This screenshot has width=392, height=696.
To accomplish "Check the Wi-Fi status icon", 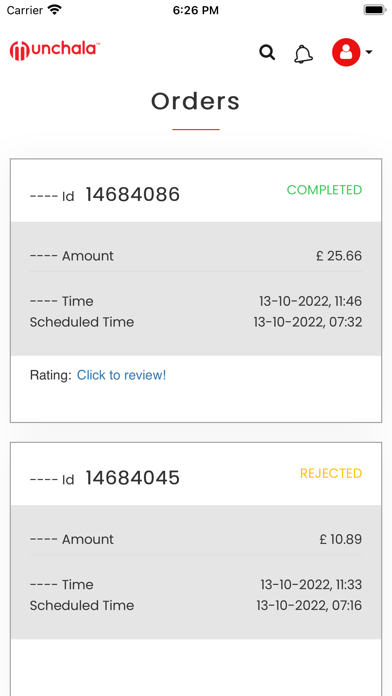I will (55, 10).
